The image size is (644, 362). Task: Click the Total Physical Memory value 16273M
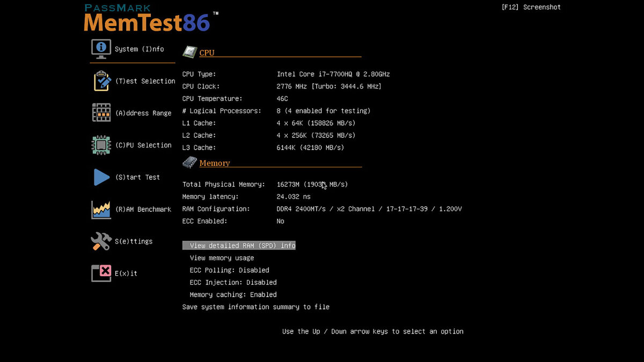[x=312, y=184]
